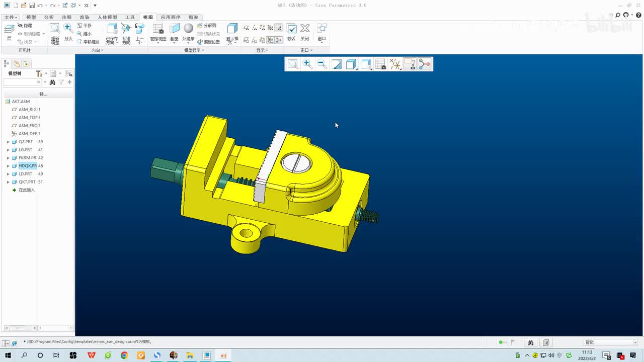Image resolution: width=644 pixels, height=362 pixels.
Task: Click the 隐藏 (Hide) button
Action: [x=25, y=26]
